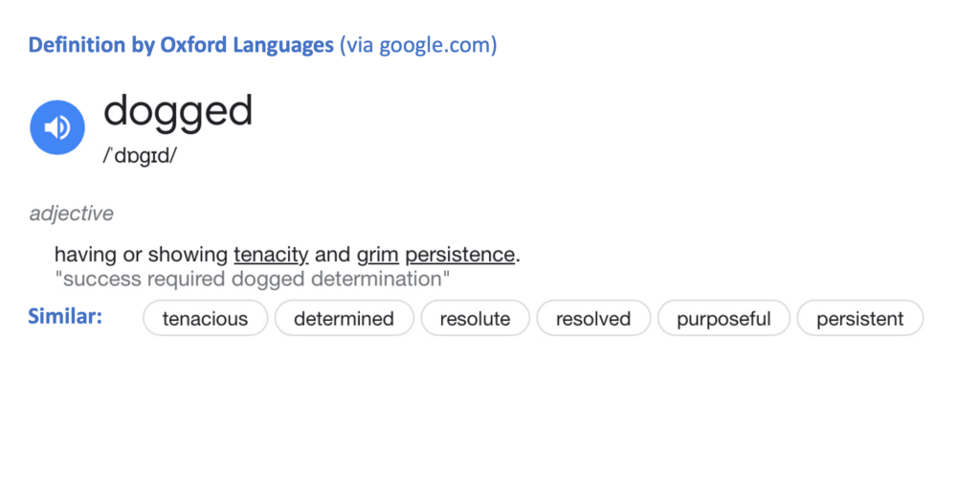Follow the underlined 'grim' link
This screenshot has width=980, height=497.
377,255
